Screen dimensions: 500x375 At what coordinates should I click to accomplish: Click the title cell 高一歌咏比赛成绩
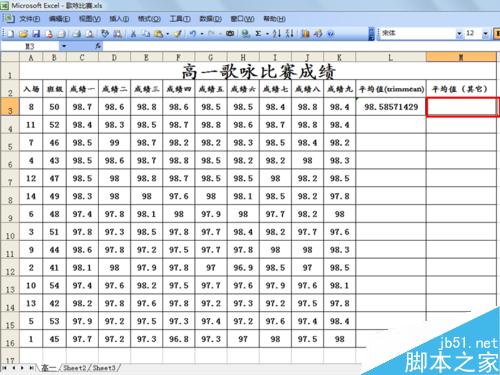258,71
